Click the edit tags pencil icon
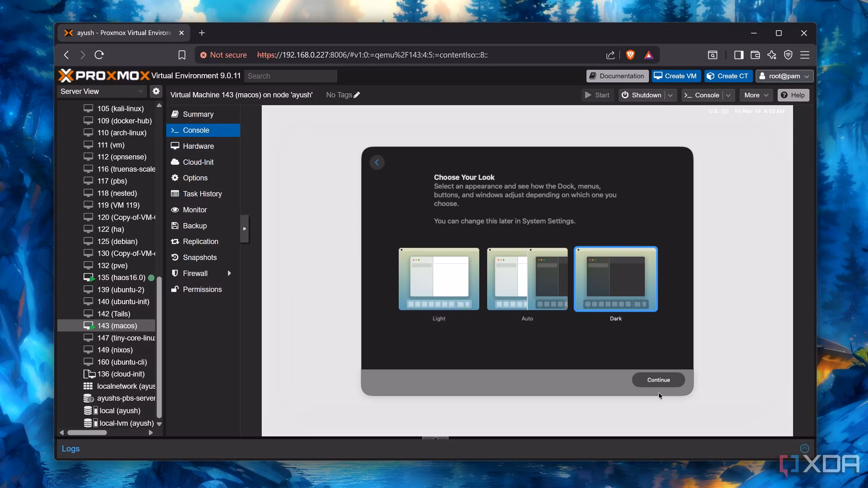868x488 pixels. [357, 95]
